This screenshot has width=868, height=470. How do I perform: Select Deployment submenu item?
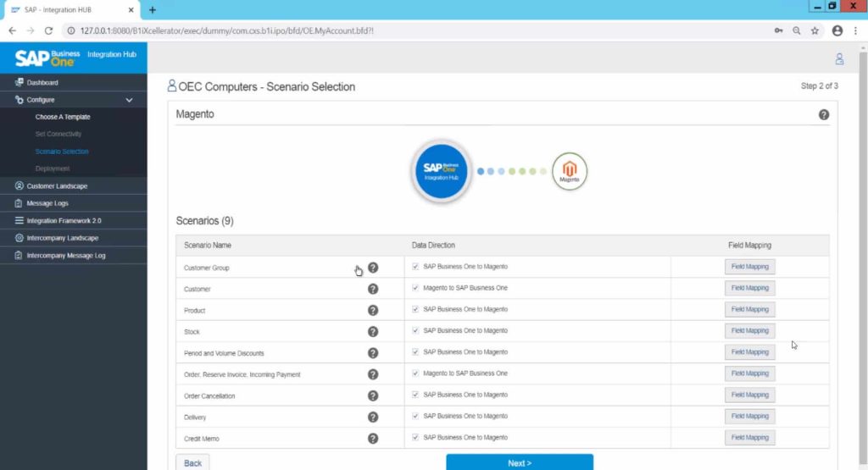coord(53,169)
